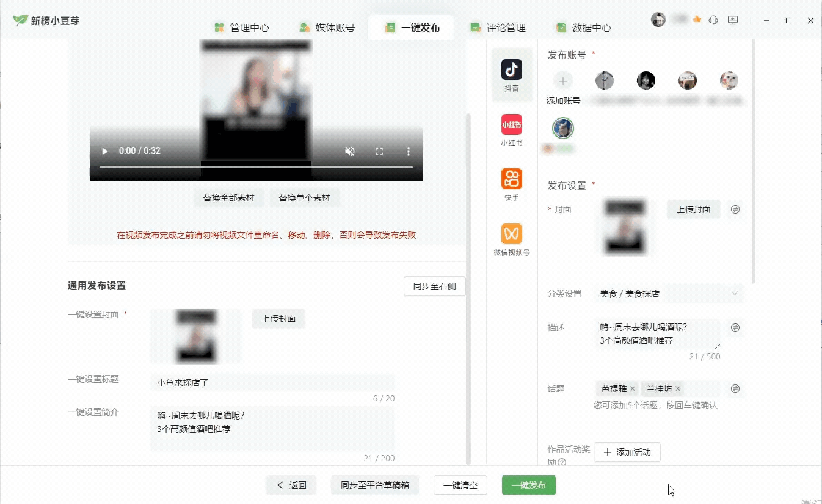This screenshot has width=822, height=504.
Task: Expand the 分类设置 category dropdown
Action: click(x=734, y=293)
